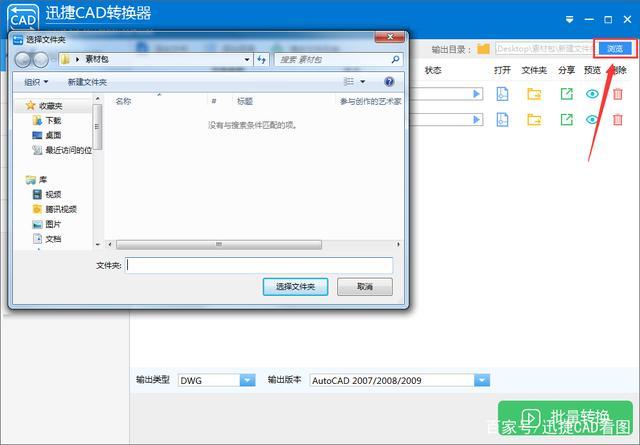640x445 pixels.
Task: Delete the first row with trash icon
Action: [x=618, y=94]
